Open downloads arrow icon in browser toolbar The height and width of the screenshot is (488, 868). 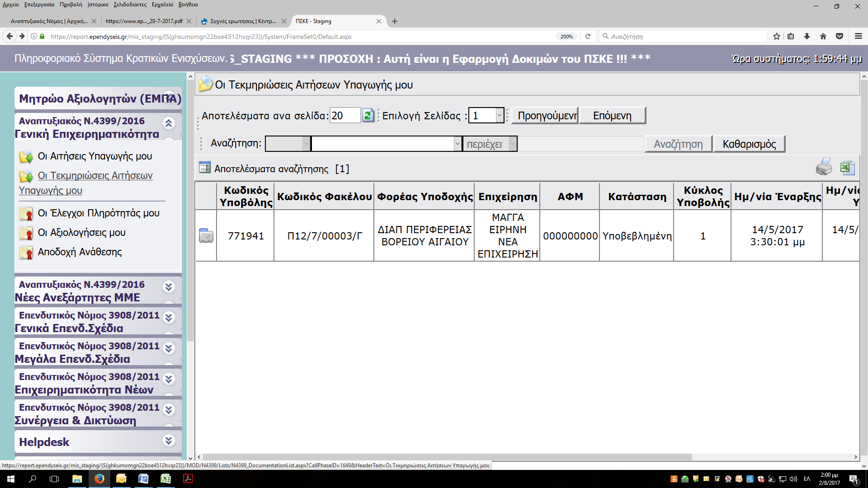point(807,37)
